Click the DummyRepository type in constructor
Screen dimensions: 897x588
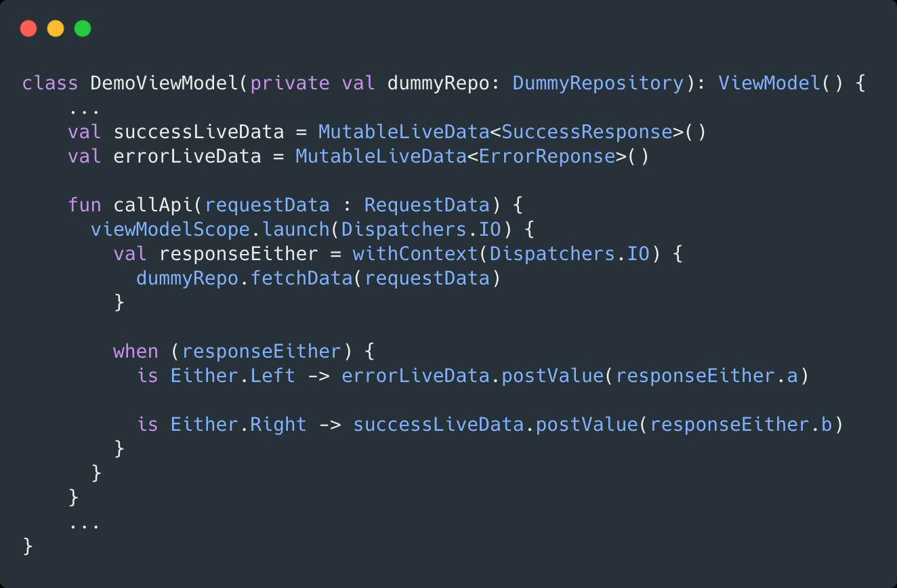[598, 83]
